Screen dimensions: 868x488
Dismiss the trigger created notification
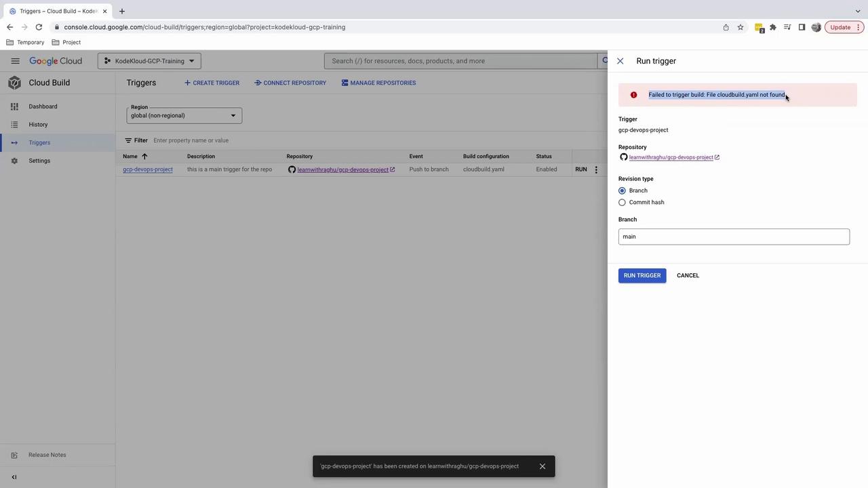[x=542, y=466]
